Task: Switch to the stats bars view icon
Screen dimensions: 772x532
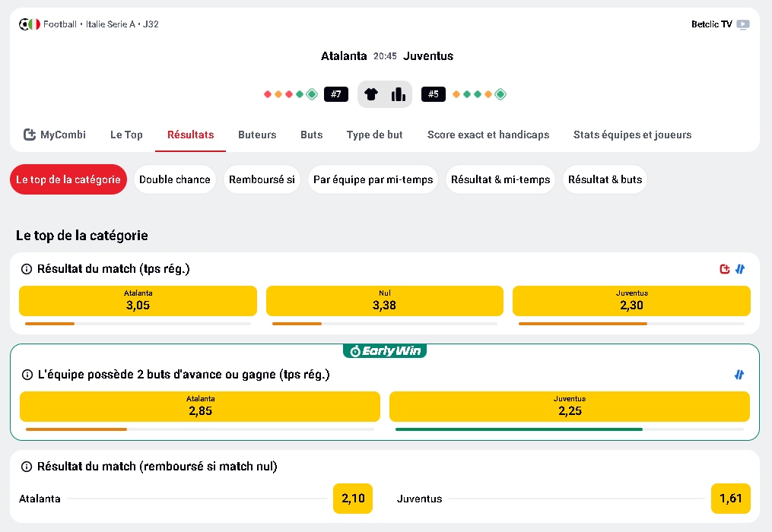Action: tap(397, 93)
